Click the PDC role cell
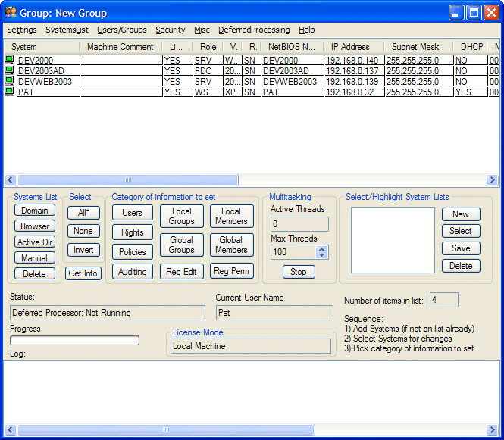Image resolution: width=504 pixels, height=440 pixels. (x=208, y=71)
